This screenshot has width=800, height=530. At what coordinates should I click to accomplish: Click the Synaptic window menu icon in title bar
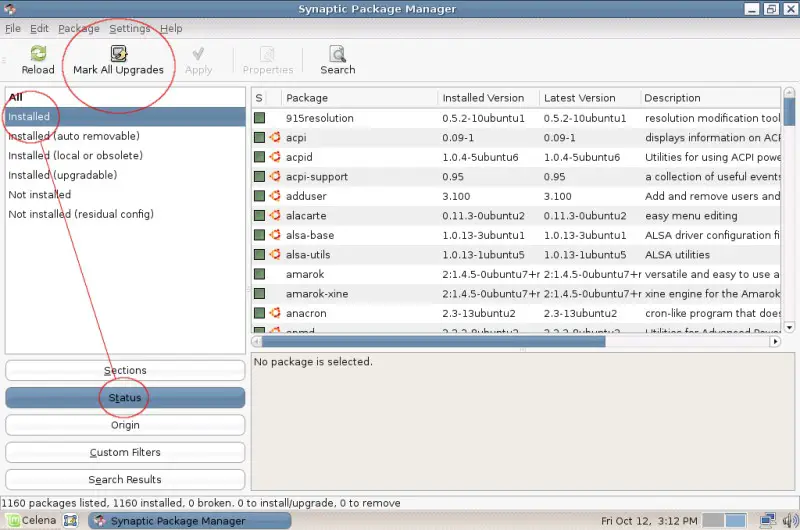(10, 8)
